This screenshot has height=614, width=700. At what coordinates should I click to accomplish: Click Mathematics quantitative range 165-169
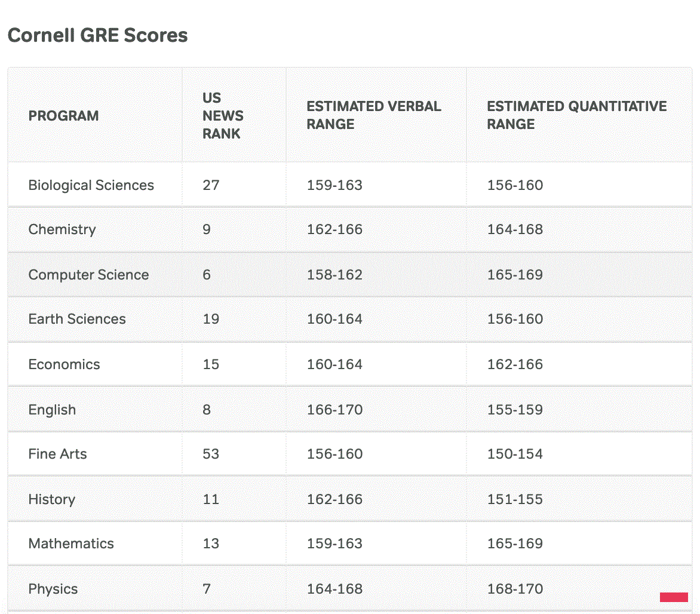click(x=515, y=544)
